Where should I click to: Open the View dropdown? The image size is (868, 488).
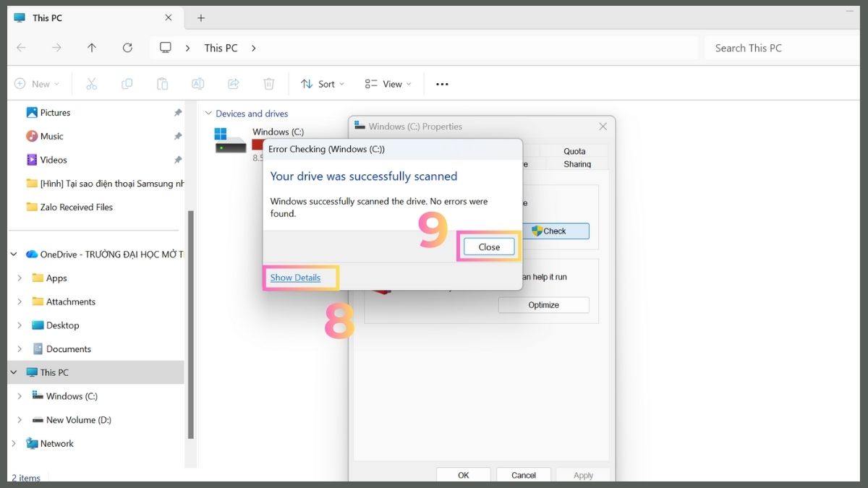(x=388, y=84)
